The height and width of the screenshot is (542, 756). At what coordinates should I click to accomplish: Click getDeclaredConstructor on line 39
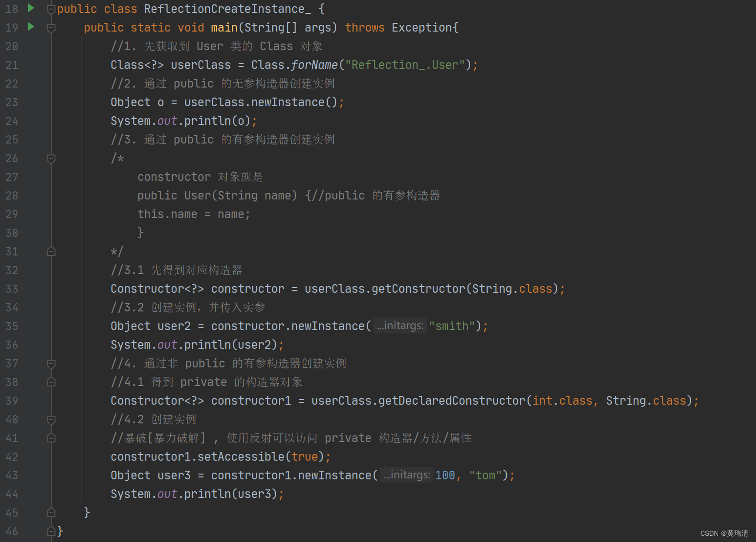(x=452, y=401)
